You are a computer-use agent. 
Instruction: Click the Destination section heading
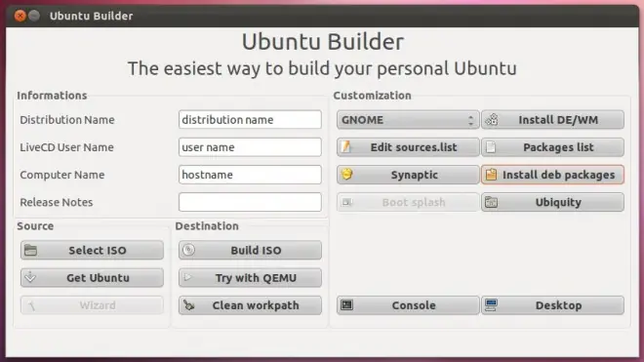(207, 226)
